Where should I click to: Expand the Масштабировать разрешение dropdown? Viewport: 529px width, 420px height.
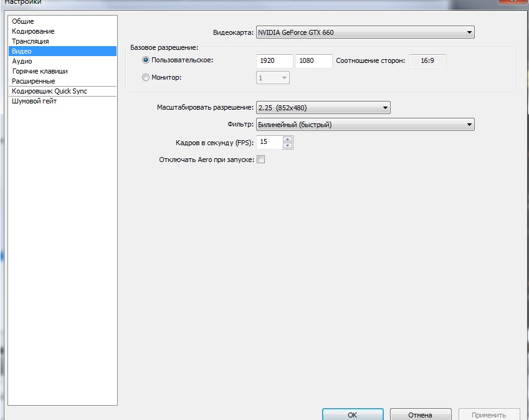point(323,108)
